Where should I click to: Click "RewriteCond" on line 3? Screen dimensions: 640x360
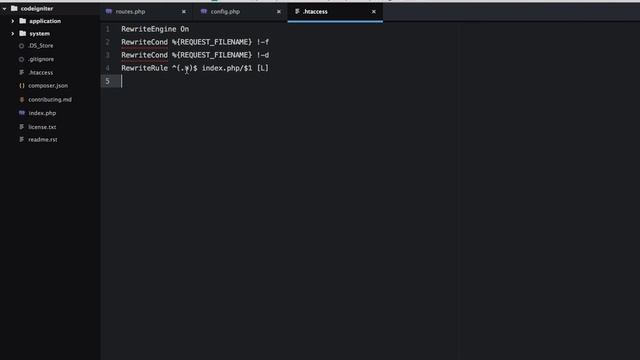click(144, 55)
